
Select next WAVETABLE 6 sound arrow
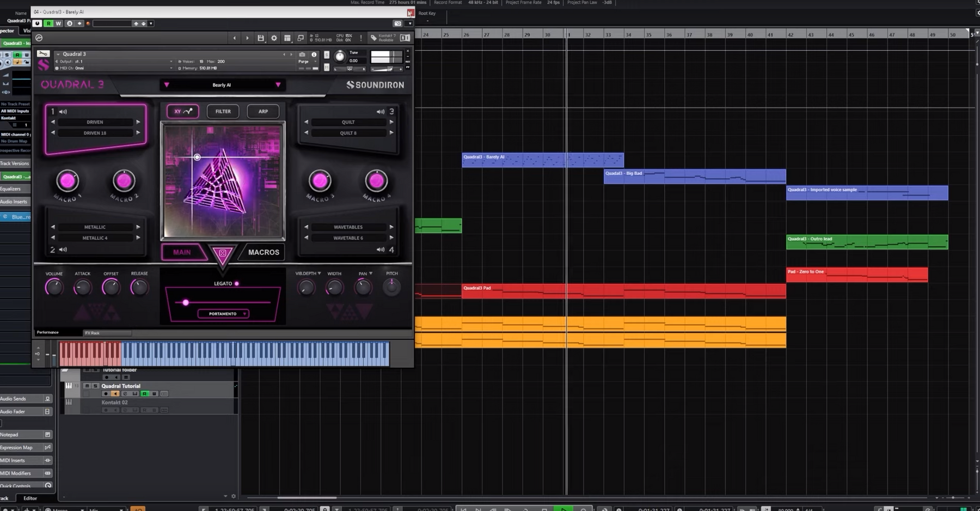pos(391,238)
